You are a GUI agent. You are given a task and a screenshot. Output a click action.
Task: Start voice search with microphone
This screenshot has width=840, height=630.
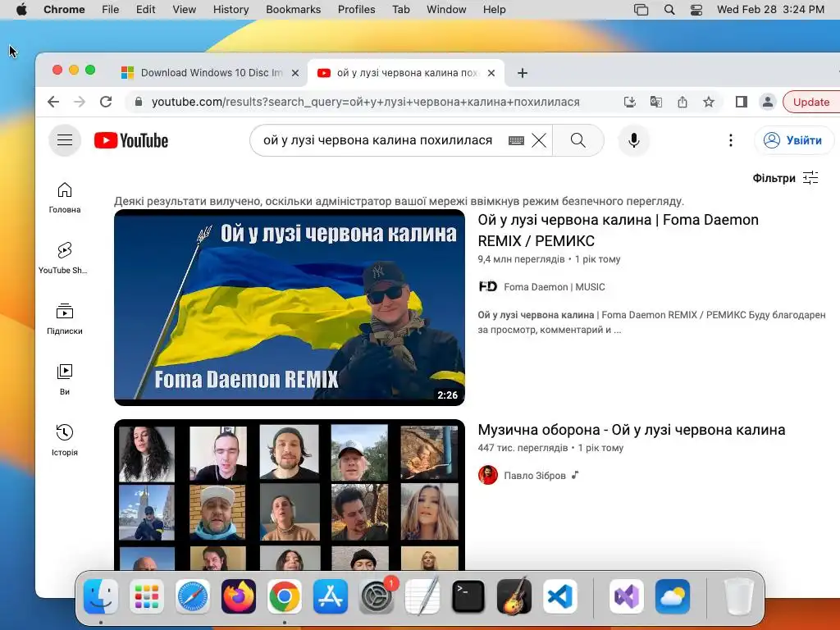(634, 140)
